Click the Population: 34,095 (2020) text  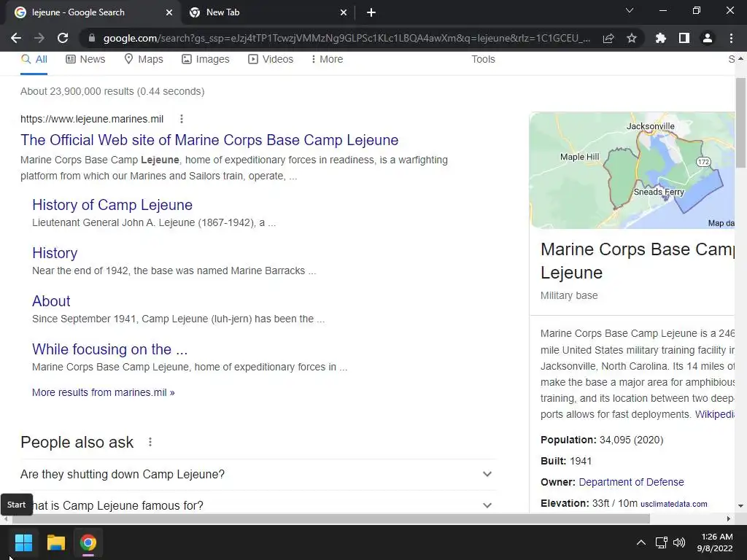coord(602,440)
